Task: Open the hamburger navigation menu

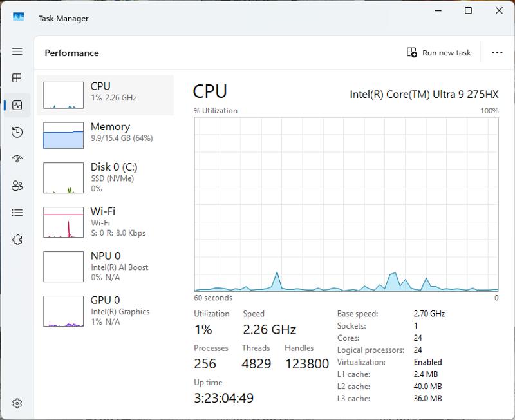Action: point(17,52)
